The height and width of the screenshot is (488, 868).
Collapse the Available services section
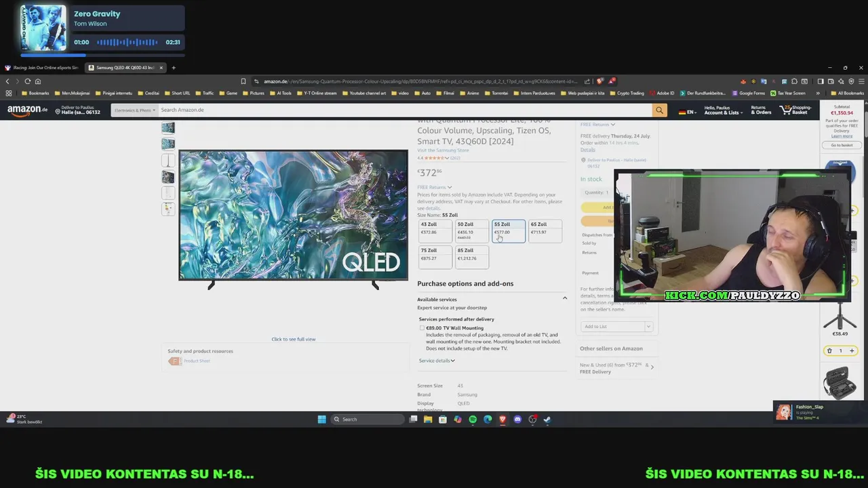[564, 298]
